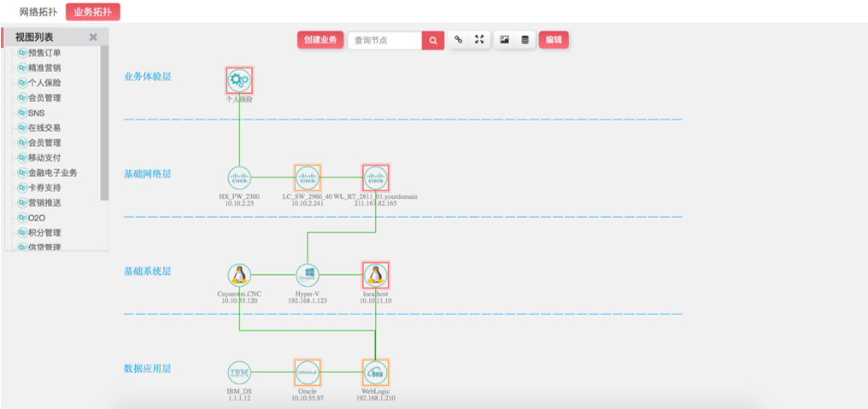Close the 视图列表 panel
Viewport: 868px width, 409px height.
[93, 38]
